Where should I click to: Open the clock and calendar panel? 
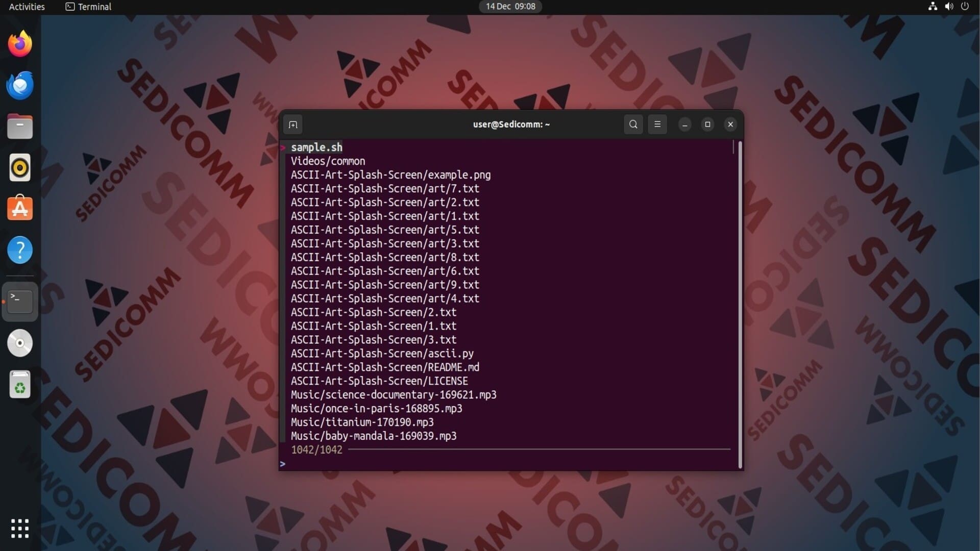coord(510,7)
